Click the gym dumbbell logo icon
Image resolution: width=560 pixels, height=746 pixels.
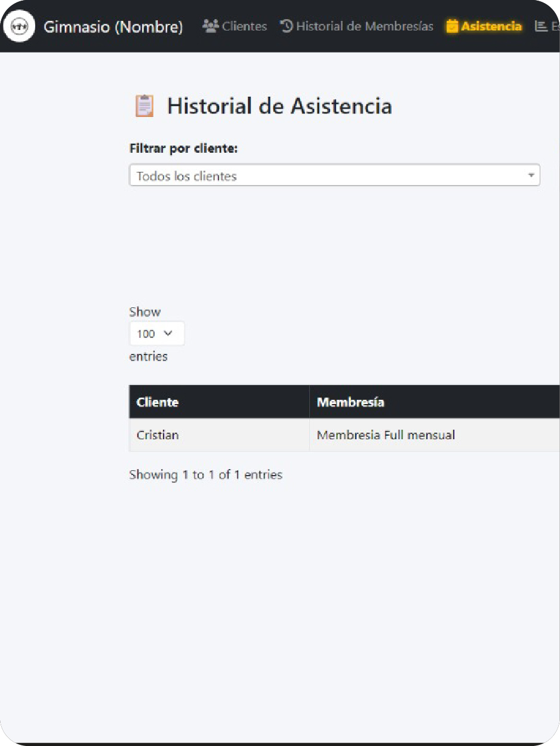(19, 25)
